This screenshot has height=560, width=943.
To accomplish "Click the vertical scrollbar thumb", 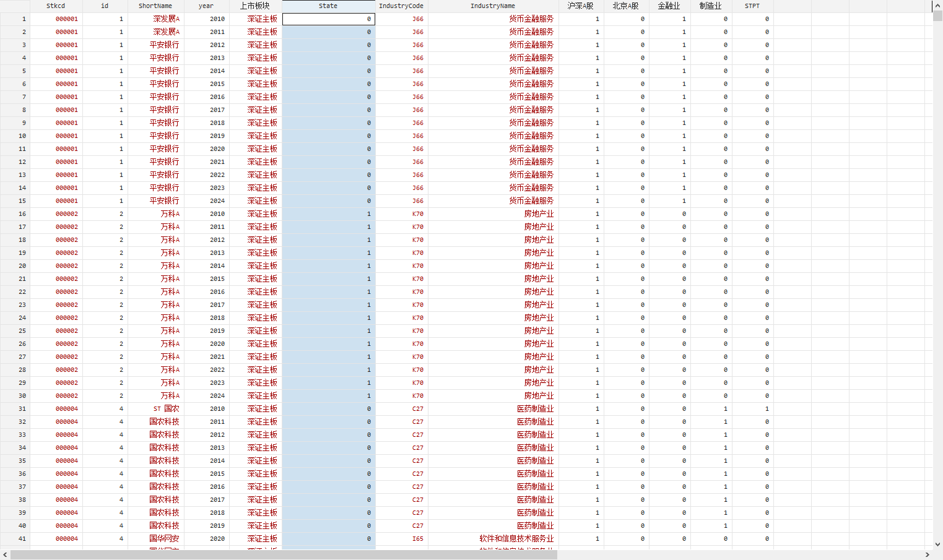I will coord(937,16).
